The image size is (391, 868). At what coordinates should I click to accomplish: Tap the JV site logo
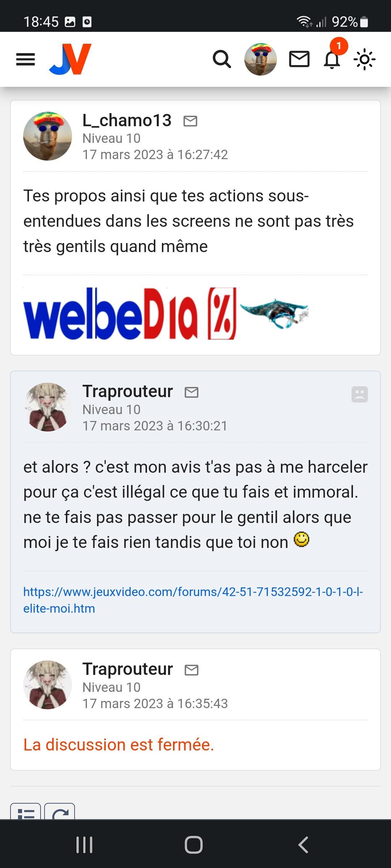tap(70, 59)
